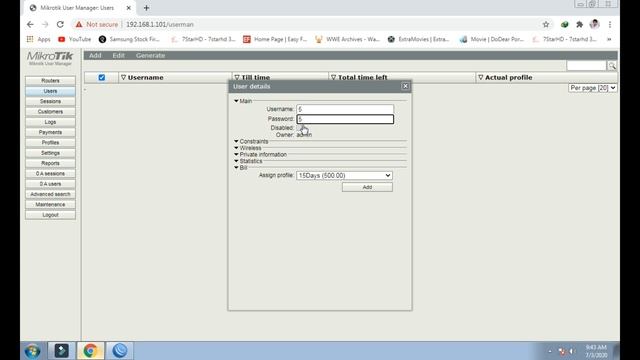The image size is (640, 360).
Task: Expand the Wireless section
Action: click(236, 148)
